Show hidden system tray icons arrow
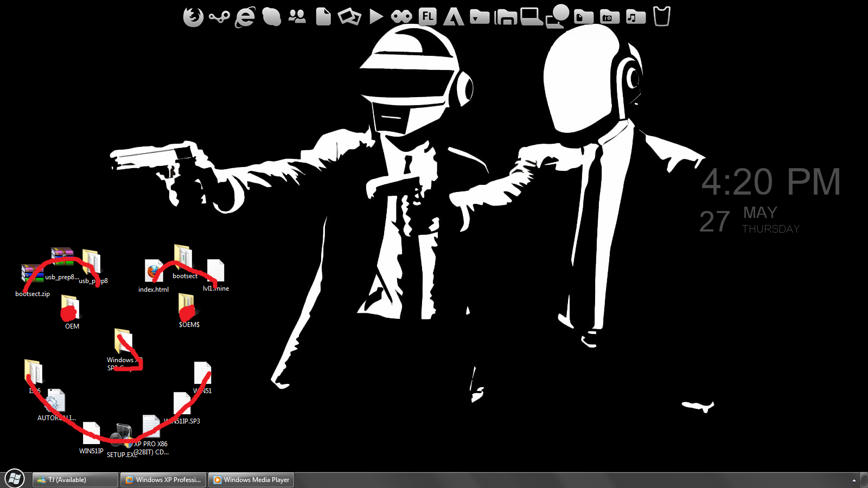This screenshot has height=488, width=868. [854, 480]
